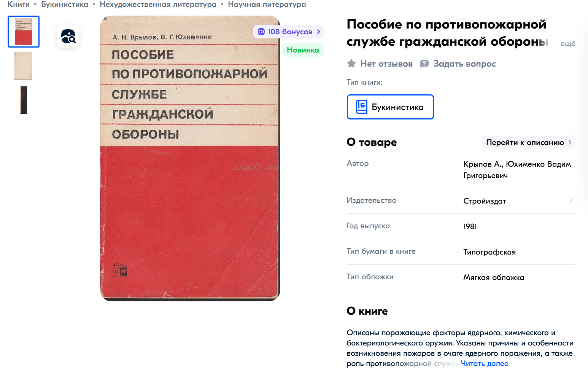588x382 pixels.
Task: Select the first cover thumbnail
Action: 24,32
